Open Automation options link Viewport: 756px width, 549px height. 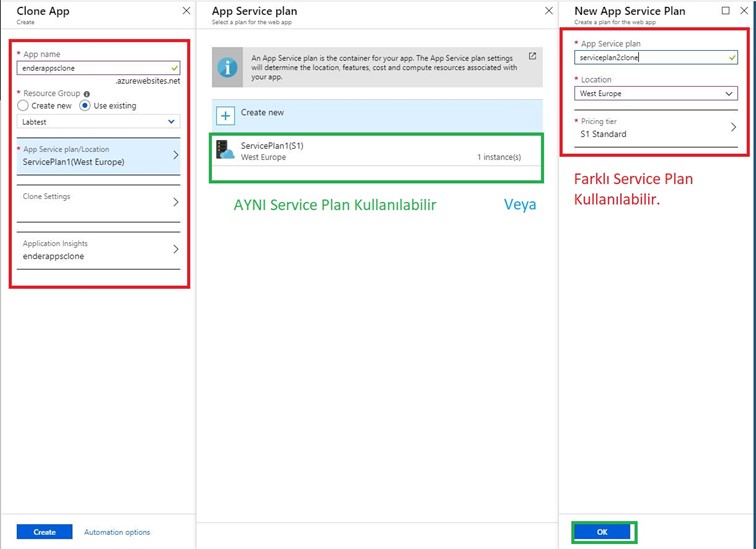point(117,532)
